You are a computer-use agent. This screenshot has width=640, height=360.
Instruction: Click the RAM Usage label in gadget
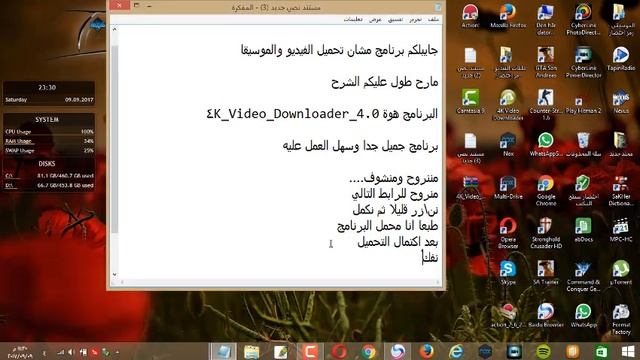click(19, 141)
